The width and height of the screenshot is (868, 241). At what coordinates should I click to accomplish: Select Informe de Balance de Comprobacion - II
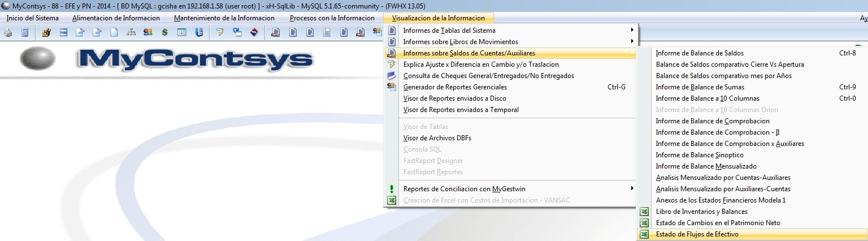[753, 132]
